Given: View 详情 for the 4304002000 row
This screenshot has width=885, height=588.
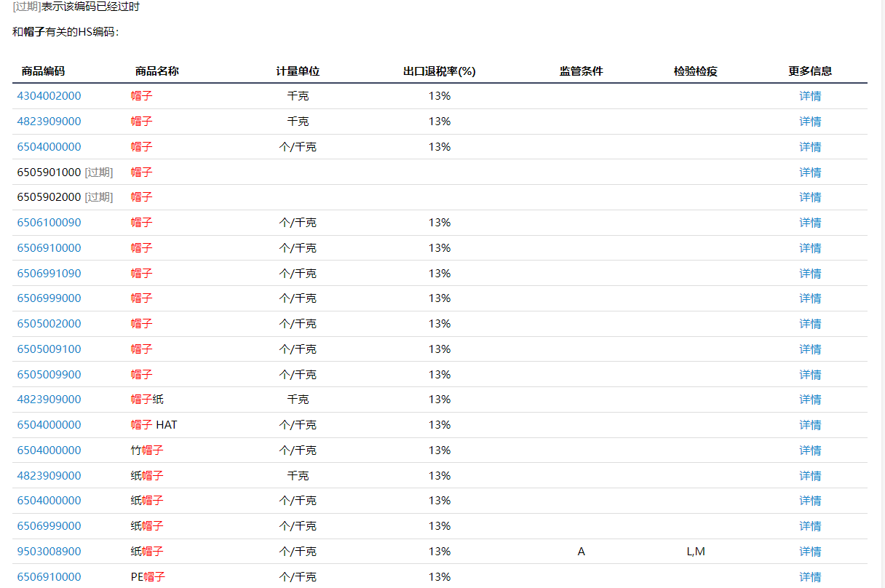Looking at the screenshot, I should [809, 96].
